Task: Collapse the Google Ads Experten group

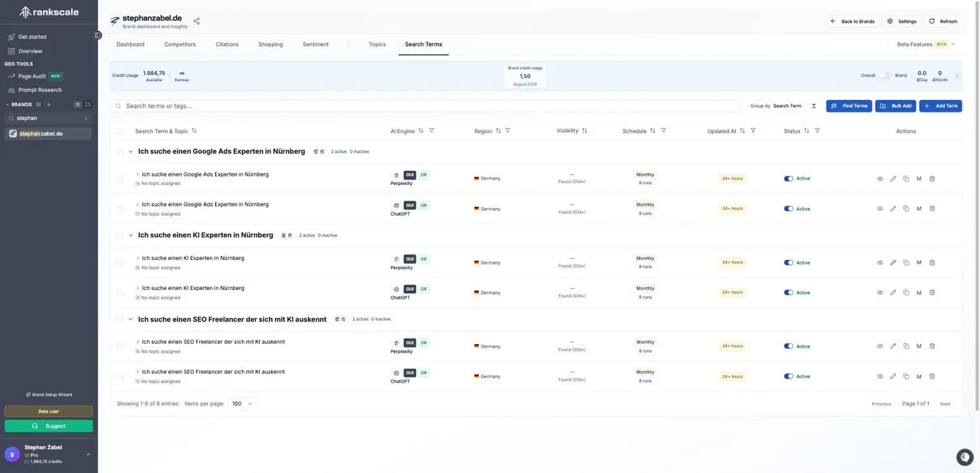Action: (131, 152)
